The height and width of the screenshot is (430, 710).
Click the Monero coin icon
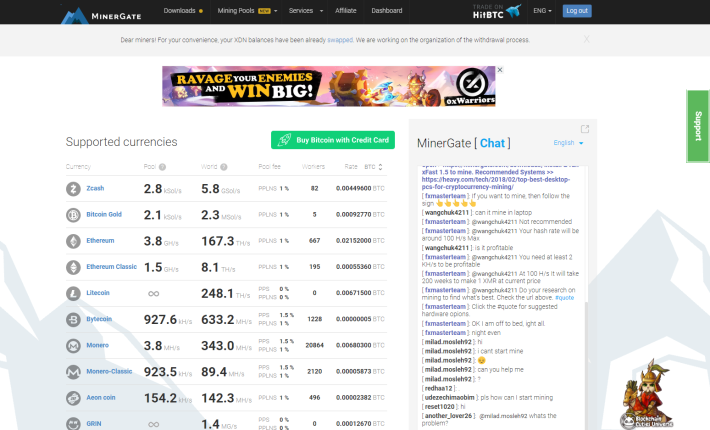[x=73, y=346]
